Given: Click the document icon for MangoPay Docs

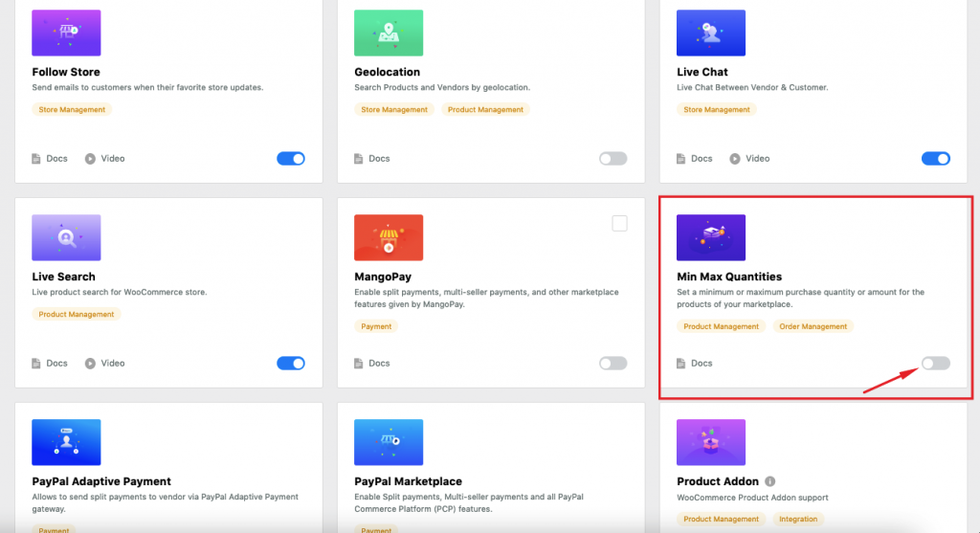Looking at the screenshot, I should tap(359, 363).
